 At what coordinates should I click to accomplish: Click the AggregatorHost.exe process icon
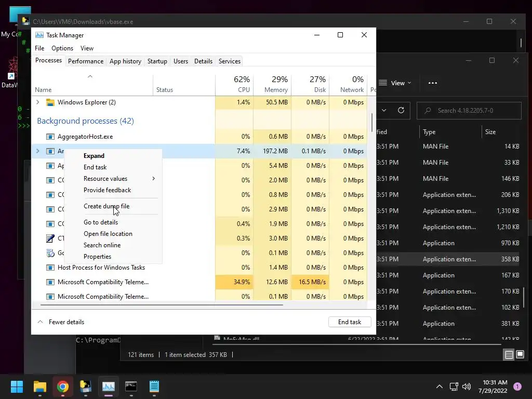[50, 137]
